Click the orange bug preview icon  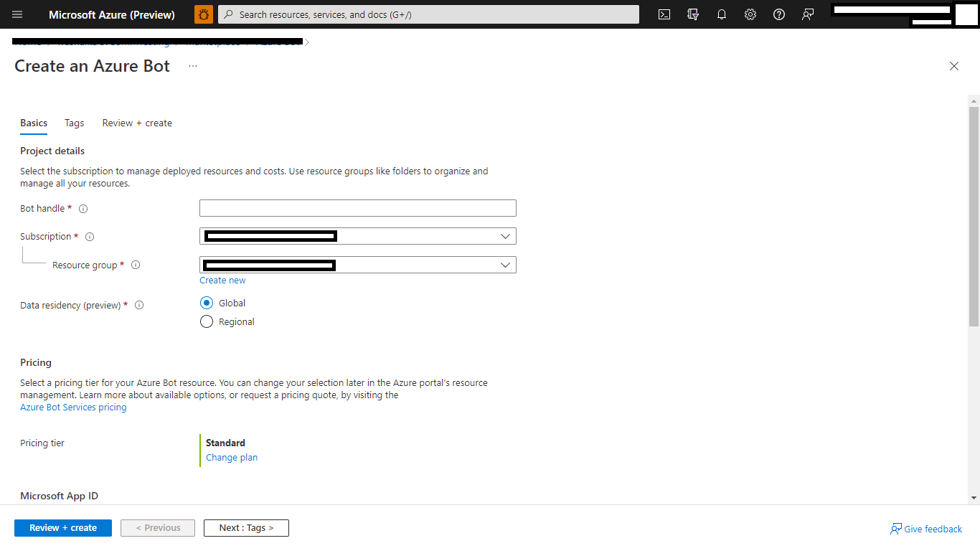click(204, 14)
